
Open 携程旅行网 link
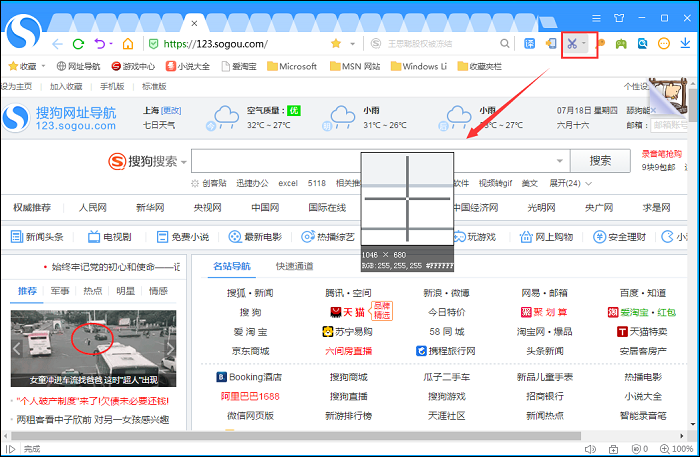446,351
